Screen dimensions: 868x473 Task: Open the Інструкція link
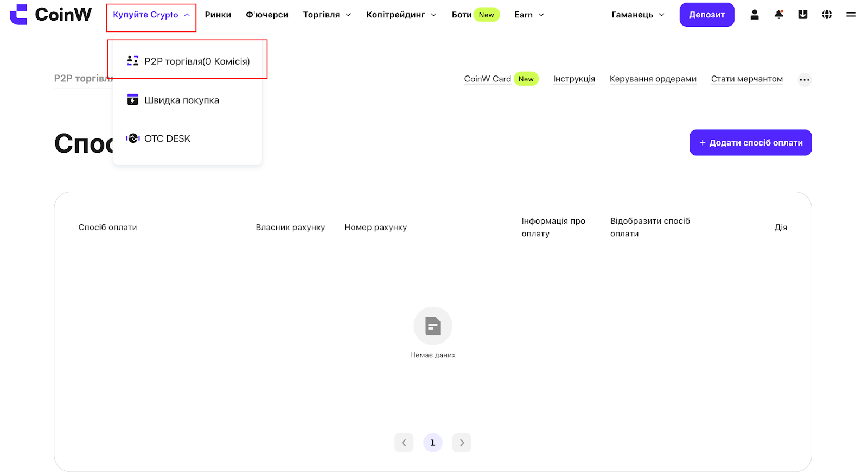click(x=574, y=79)
